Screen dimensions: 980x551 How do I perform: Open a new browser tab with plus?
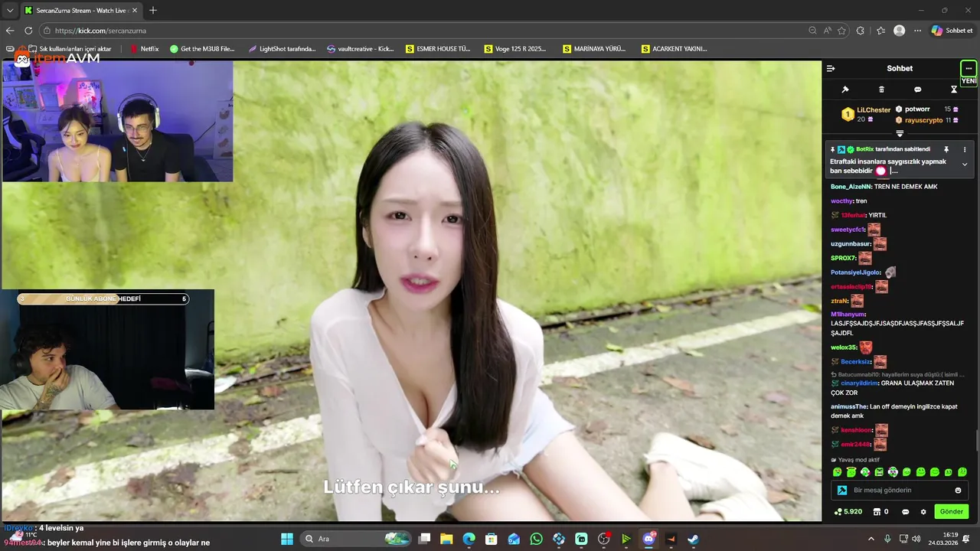click(153, 11)
